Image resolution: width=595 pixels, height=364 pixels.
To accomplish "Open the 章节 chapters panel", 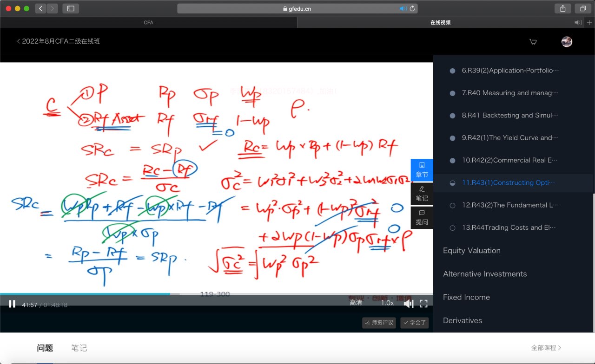I will (422, 170).
